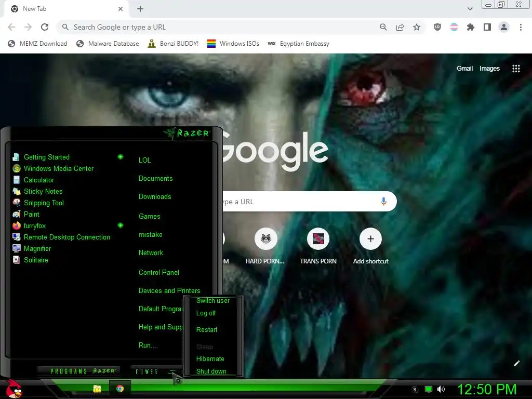Expand furryfox green jump-list dot
The image size is (532, 399).
[120, 225]
